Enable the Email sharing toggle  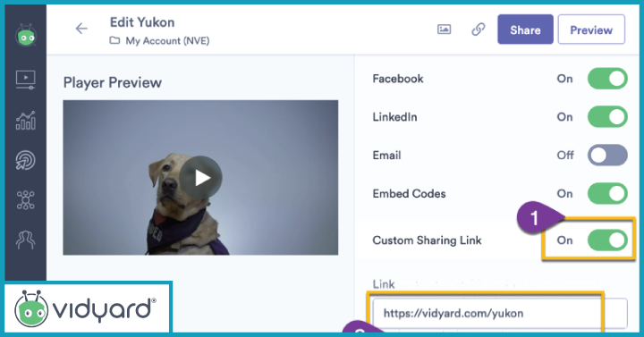click(607, 156)
